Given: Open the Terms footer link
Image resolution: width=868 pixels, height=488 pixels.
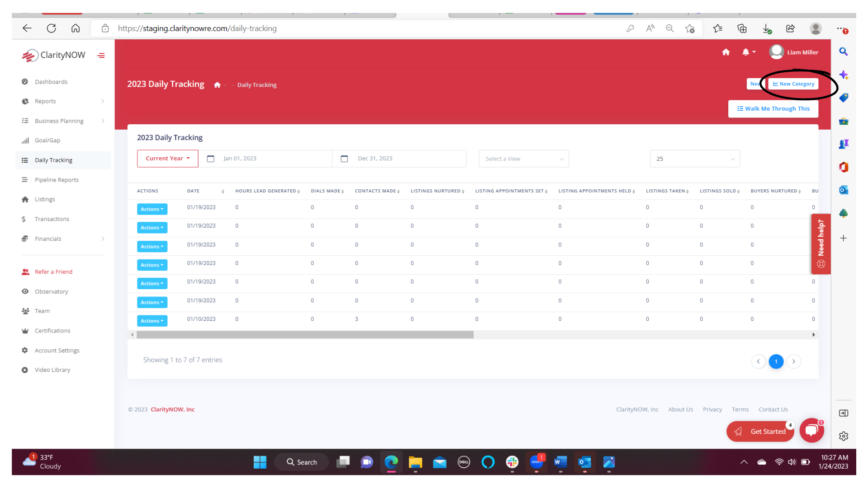Looking at the screenshot, I should click(740, 409).
